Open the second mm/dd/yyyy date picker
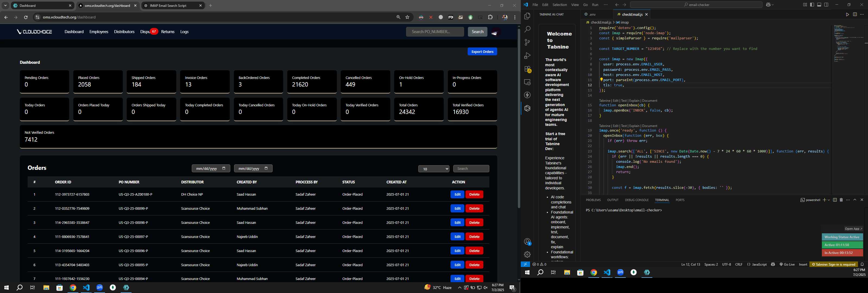This screenshot has height=293, width=868. click(x=266, y=168)
